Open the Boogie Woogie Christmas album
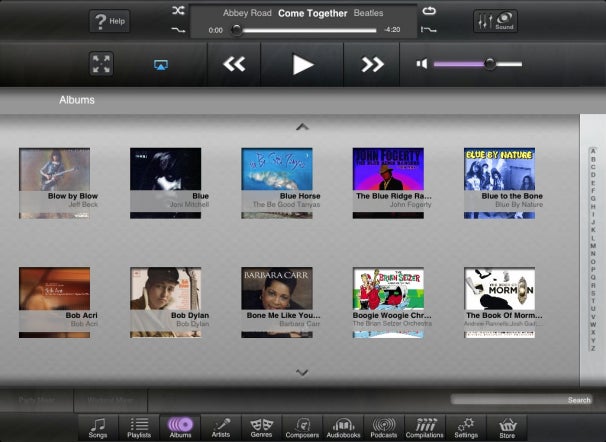 (388, 303)
